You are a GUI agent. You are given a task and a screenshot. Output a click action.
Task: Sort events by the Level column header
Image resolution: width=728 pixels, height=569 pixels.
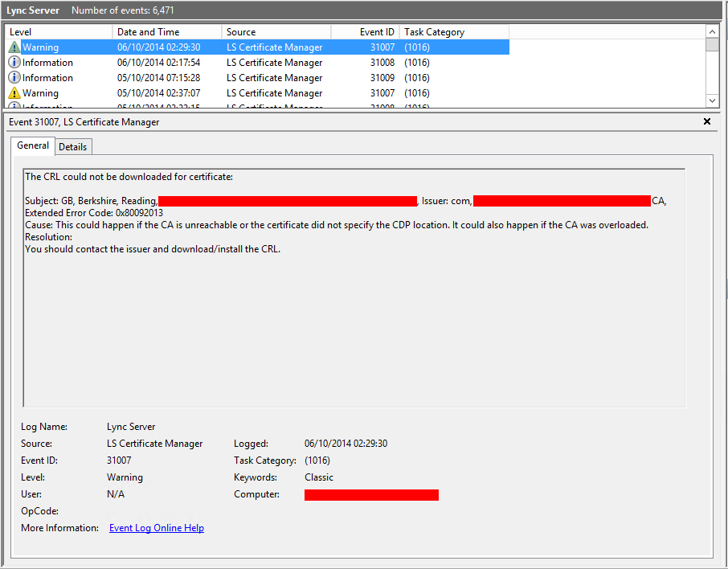[59, 32]
